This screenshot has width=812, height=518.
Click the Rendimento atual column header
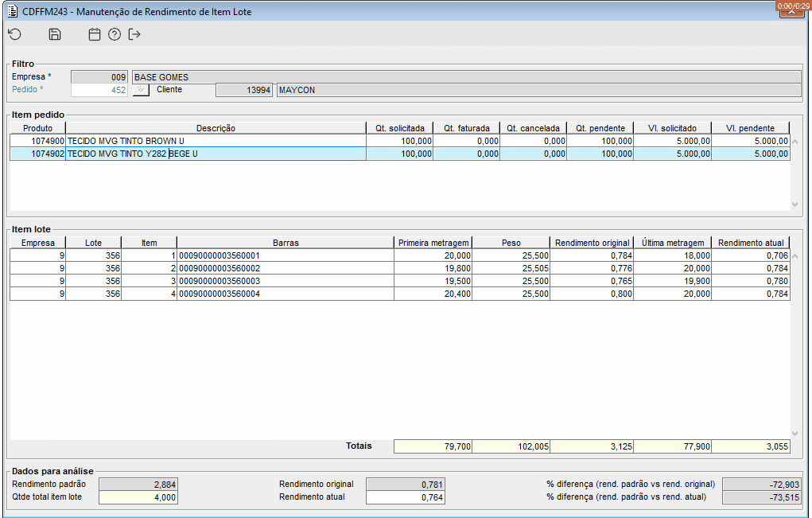pyautogui.click(x=751, y=243)
